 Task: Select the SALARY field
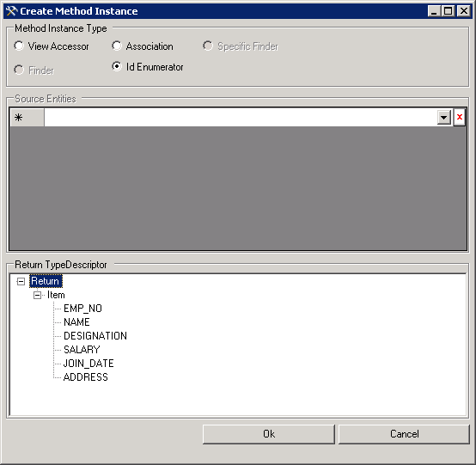(x=82, y=350)
